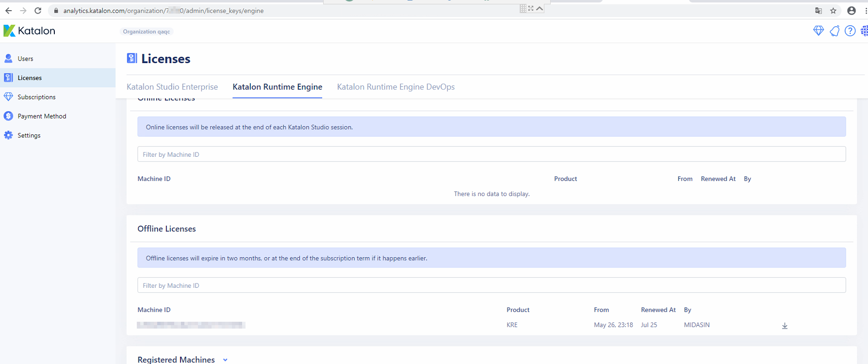Open the notifications icon in header
The width and height of the screenshot is (868, 364).
pyautogui.click(x=835, y=31)
